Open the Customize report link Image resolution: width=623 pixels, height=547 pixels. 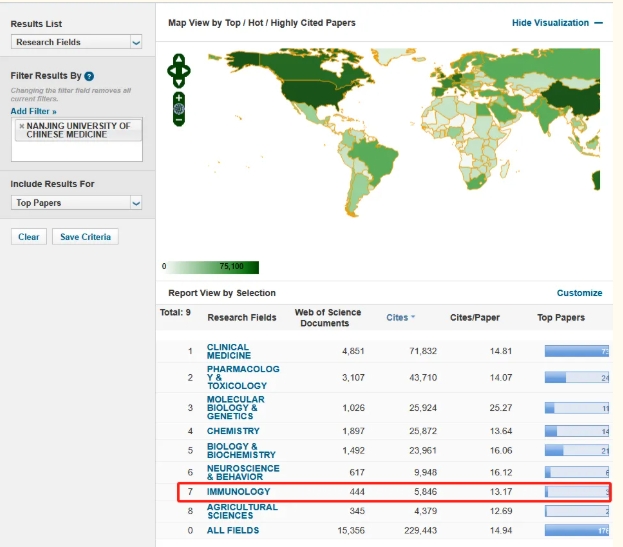pyautogui.click(x=579, y=293)
